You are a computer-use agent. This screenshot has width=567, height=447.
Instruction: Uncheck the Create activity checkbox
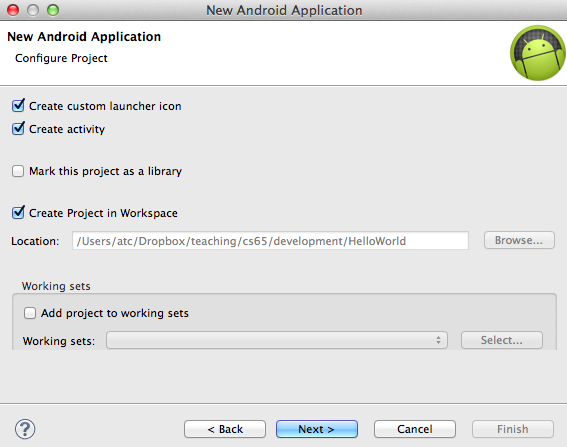pos(18,129)
